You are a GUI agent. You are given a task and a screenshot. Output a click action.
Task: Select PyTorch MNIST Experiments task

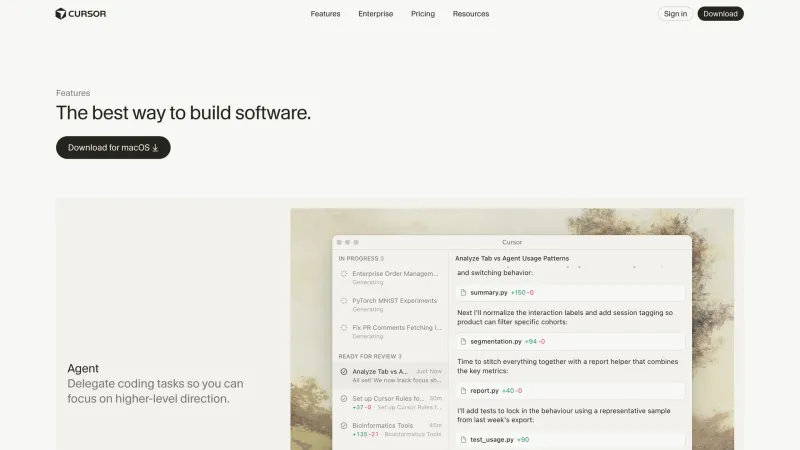pyautogui.click(x=390, y=305)
